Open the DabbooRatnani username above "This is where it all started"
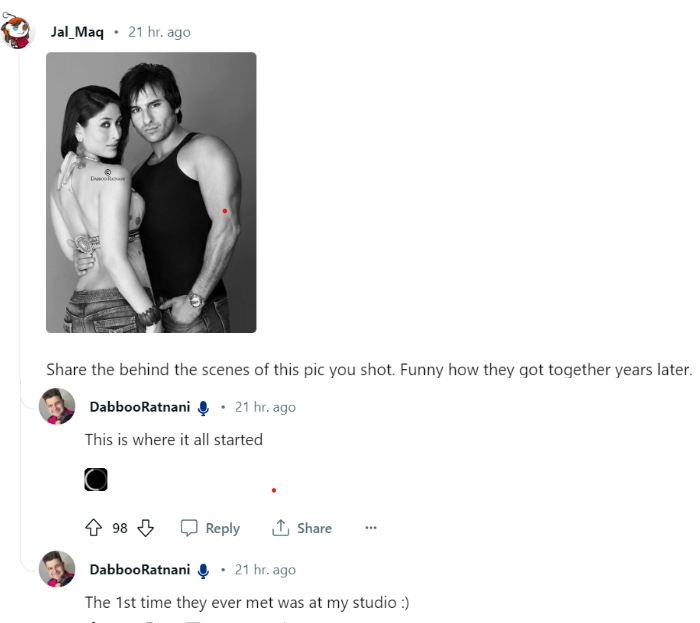Image resolution: width=700 pixels, height=623 pixels. pos(139,407)
